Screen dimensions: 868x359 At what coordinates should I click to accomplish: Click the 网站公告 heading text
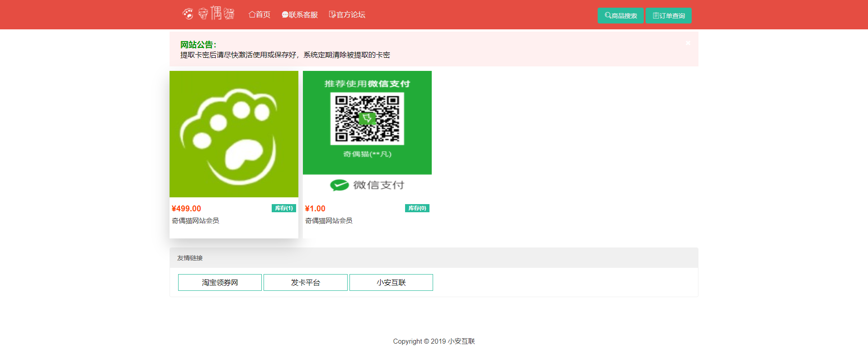(x=198, y=45)
